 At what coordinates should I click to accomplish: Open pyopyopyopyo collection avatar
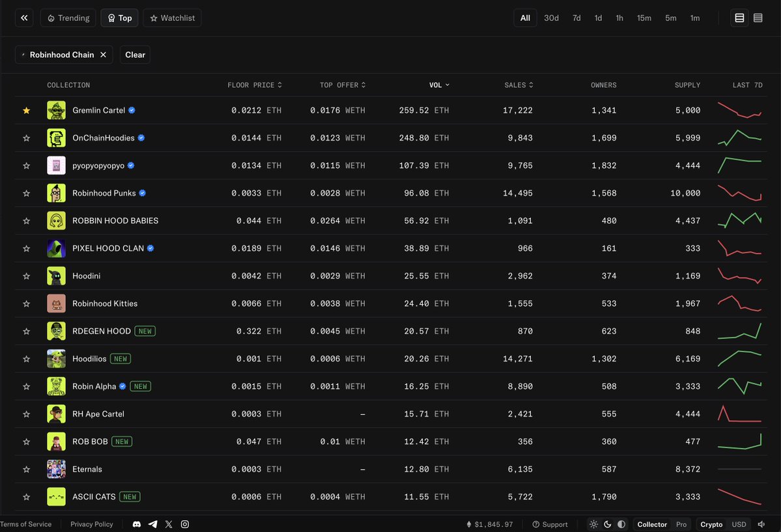point(56,165)
